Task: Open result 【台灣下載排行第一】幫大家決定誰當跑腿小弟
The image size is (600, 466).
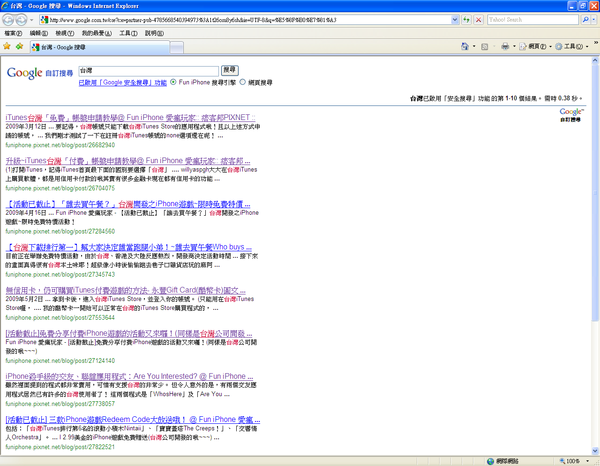Action: click(129, 247)
